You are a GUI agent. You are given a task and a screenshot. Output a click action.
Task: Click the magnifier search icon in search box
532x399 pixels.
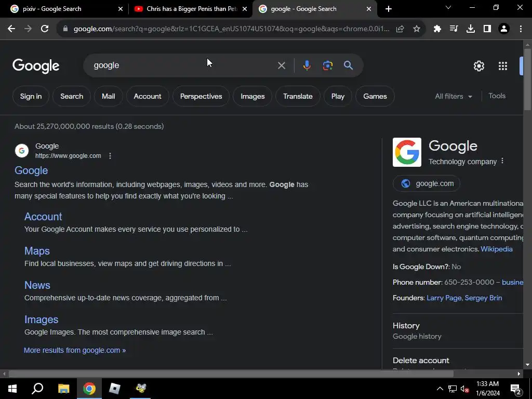[349, 65]
